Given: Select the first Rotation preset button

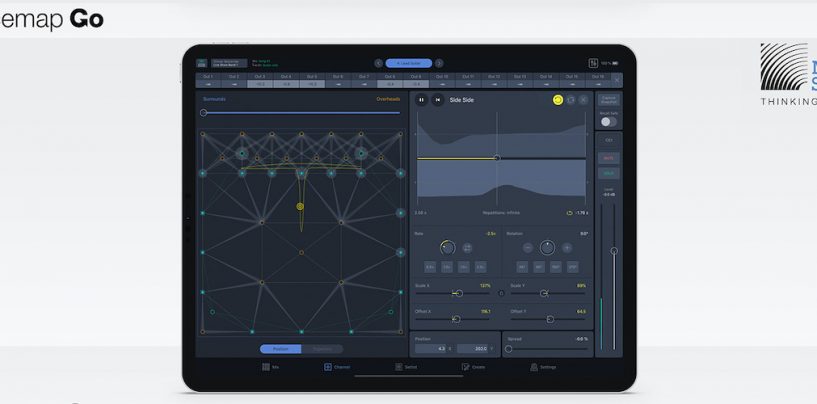Looking at the screenshot, I should coord(522,267).
